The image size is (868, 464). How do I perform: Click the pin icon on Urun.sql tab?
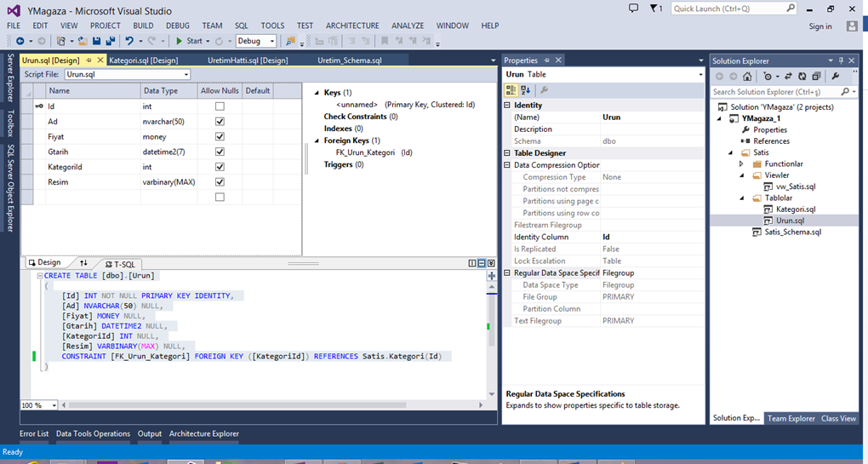click(x=89, y=60)
